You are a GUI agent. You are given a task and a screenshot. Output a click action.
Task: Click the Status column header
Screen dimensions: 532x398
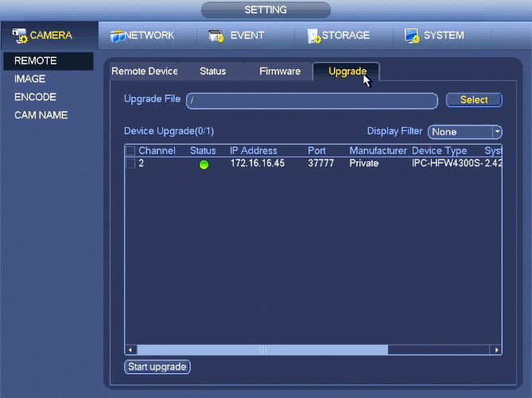(x=203, y=151)
